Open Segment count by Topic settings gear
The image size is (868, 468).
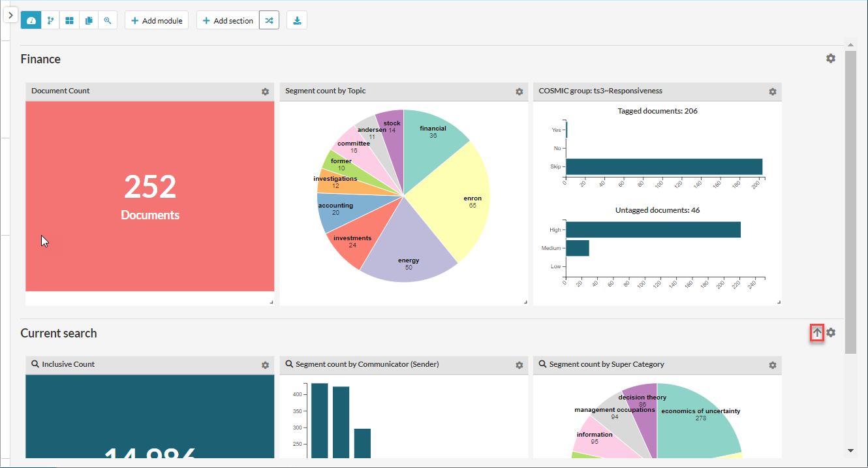pos(519,92)
